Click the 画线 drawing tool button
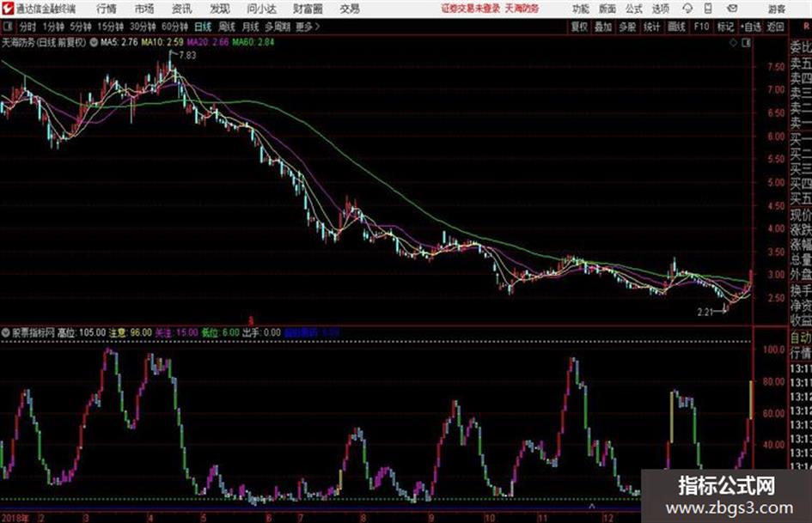Image resolution: width=812 pixels, height=523 pixels. [676, 27]
